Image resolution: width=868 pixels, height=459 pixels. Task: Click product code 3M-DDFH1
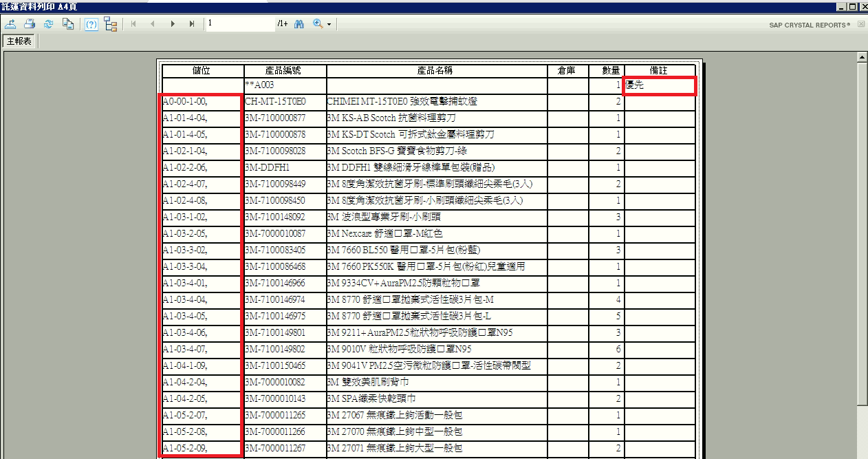click(x=268, y=167)
